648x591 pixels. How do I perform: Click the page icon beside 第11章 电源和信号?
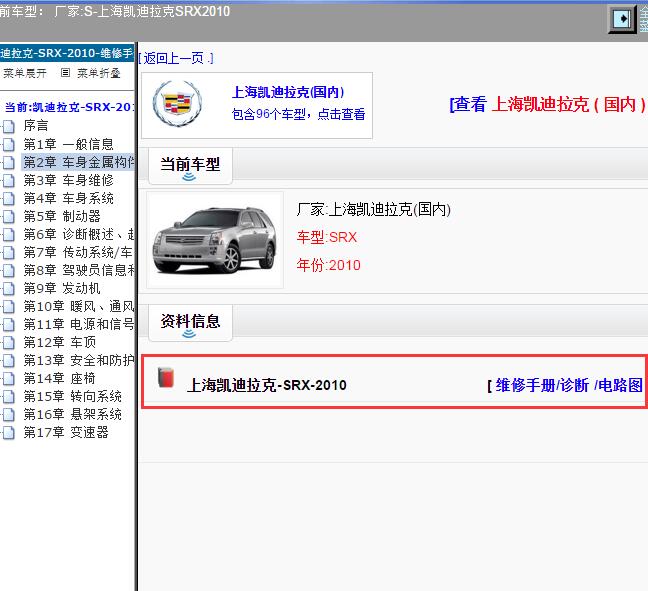9,325
